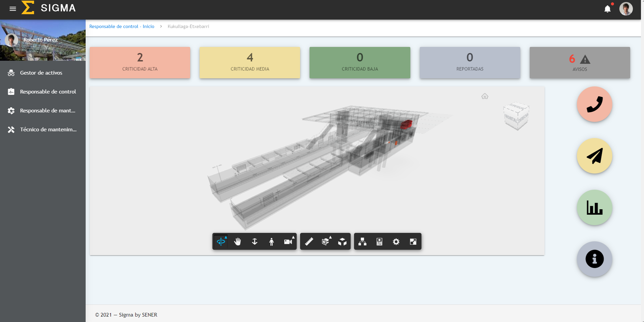This screenshot has width=644, height=322.
Task: Toggle the sidebar with the hamburger icon
Action: tap(13, 9)
